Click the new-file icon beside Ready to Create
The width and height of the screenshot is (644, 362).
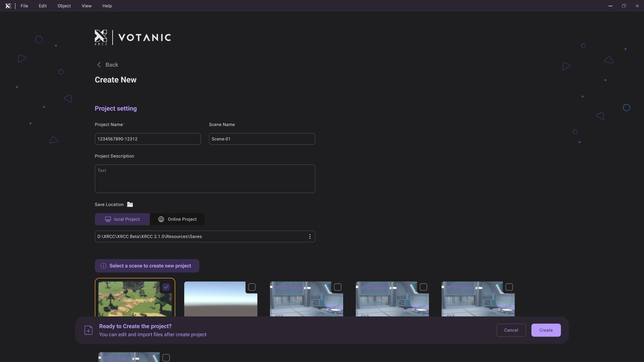tap(88, 330)
